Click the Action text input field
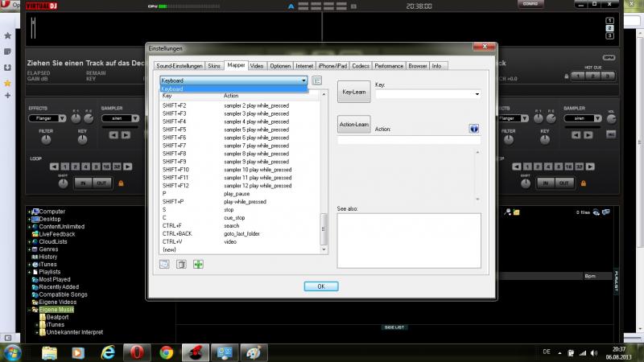The width and height of the screenshot is (644, 362). (x=409, y=140)
